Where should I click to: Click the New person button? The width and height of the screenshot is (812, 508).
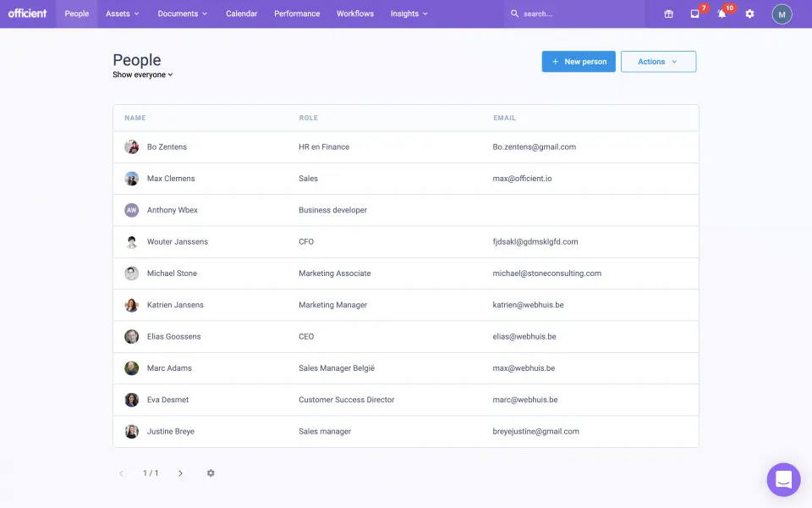click(579, 62)
